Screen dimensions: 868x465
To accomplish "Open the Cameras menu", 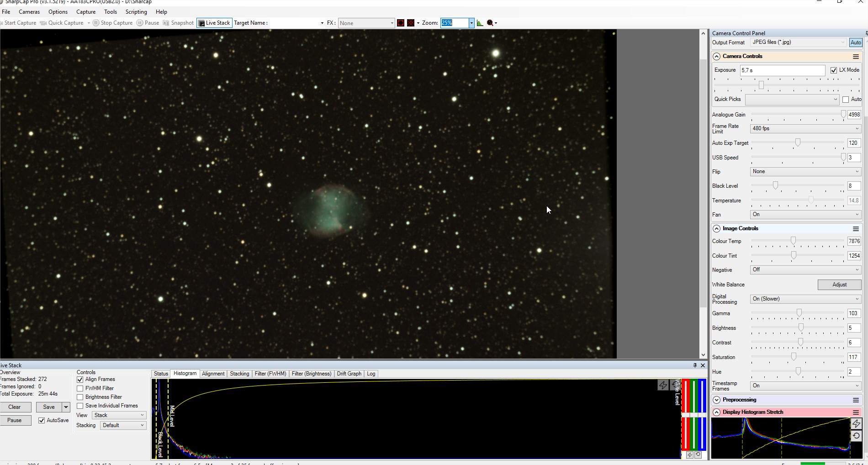I will point(29,12).
